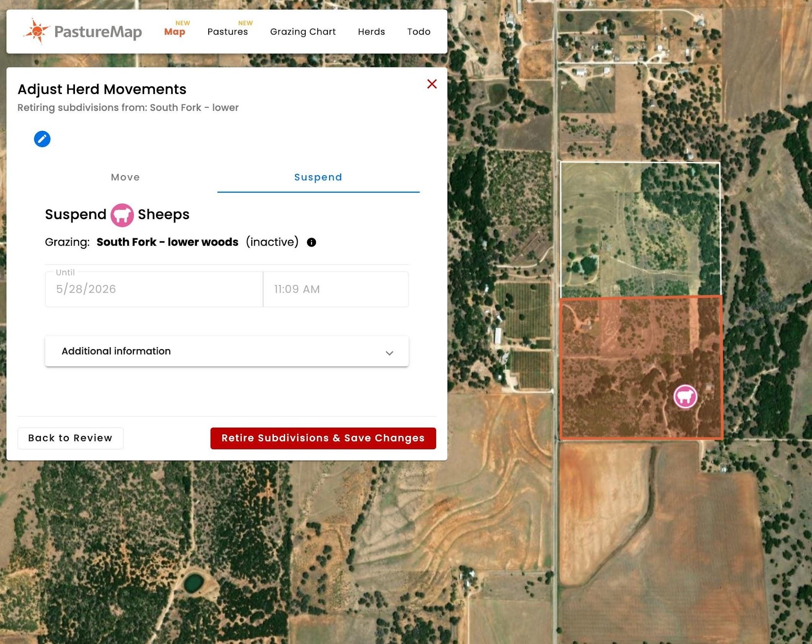Click the Back to Review button

click(x=71, y=438)
